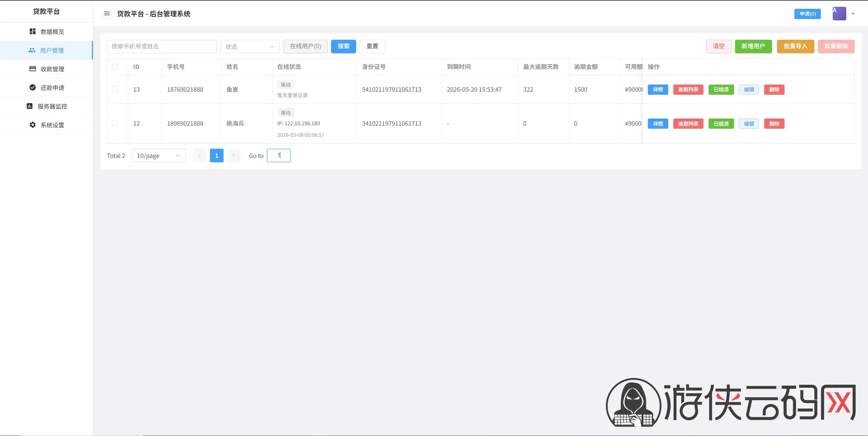Focus the 搜索手机号或姓名 search field
The width and height of the screenshot is (868, 436).
162,47
